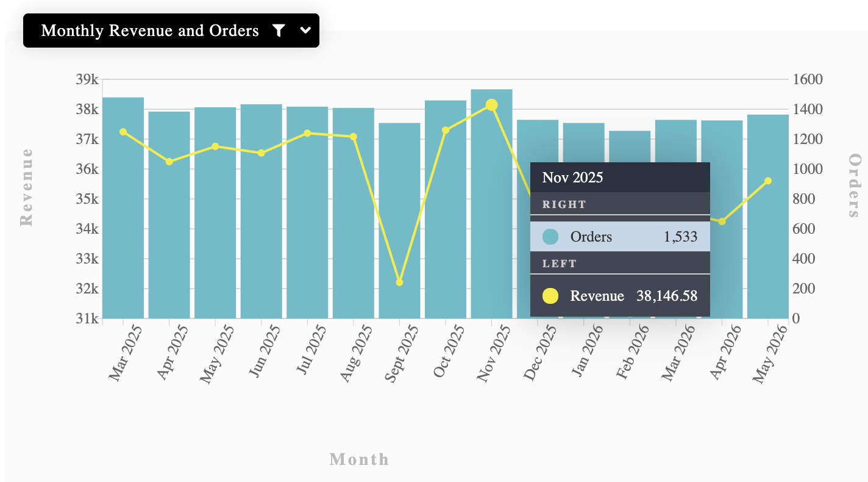
Task: Click the Revenue value "38,146.58" in tooltip
Action: [667, 296]
